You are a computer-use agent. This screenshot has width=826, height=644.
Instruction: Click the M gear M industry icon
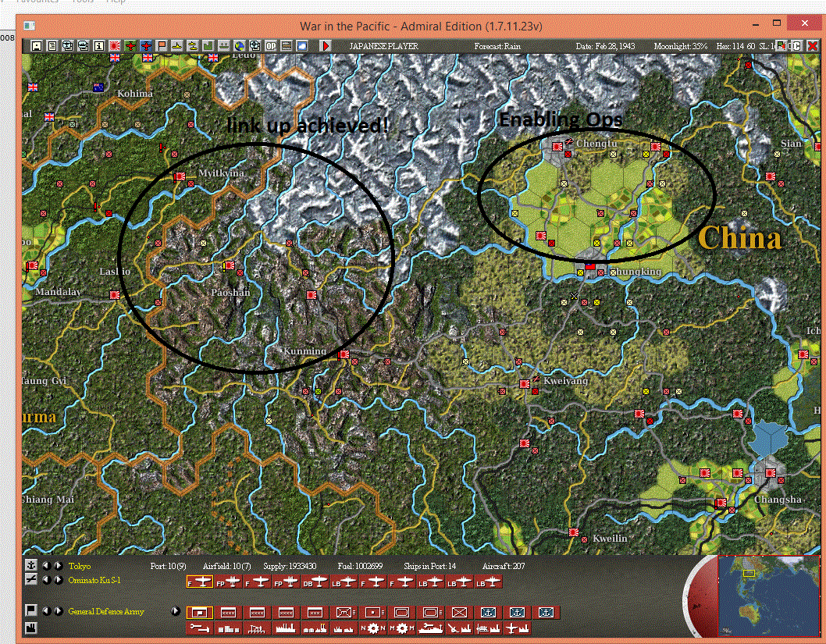(x=401, y=628)
